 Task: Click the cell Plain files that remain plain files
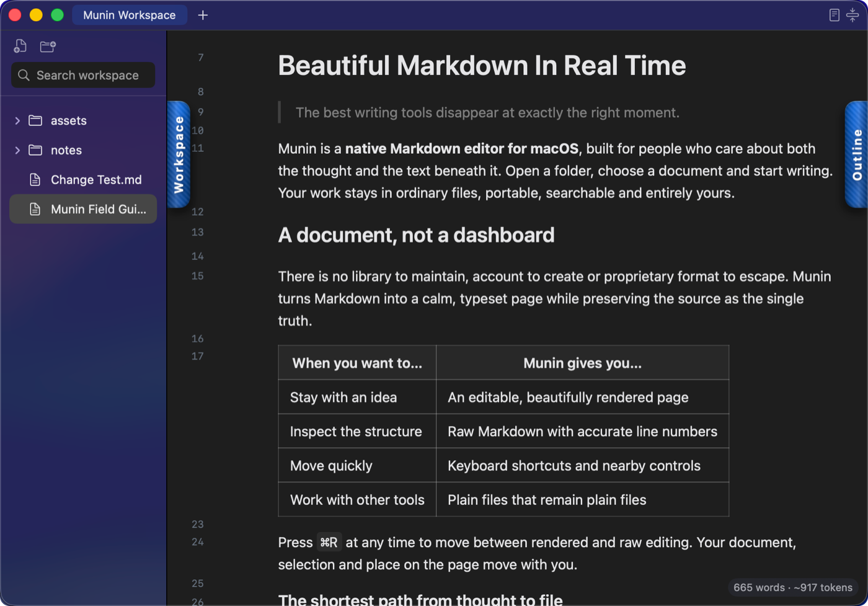pyautogui.click(x=583, y=499)
